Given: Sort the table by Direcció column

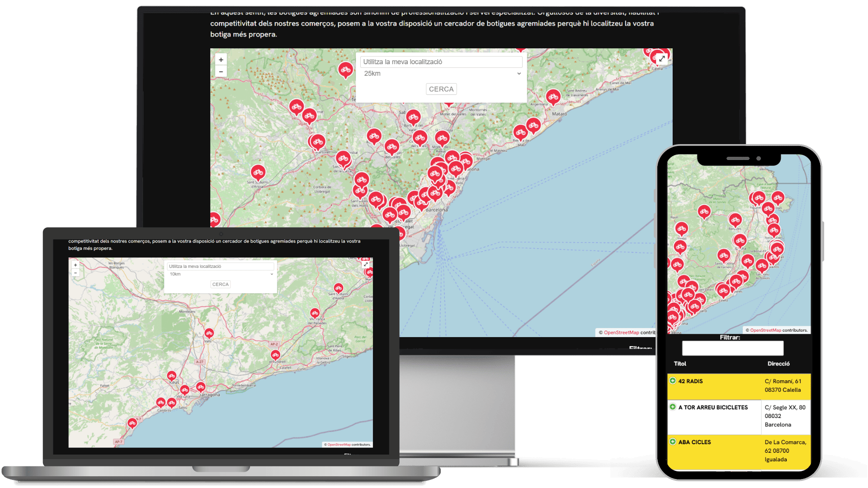Looking at the screenshot, I should click(x=778, y=364).
